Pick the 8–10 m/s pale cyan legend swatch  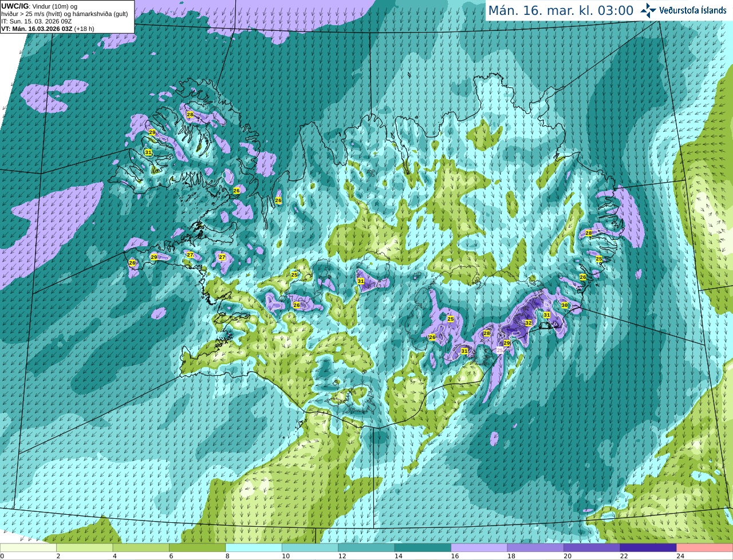pos(254,548)
